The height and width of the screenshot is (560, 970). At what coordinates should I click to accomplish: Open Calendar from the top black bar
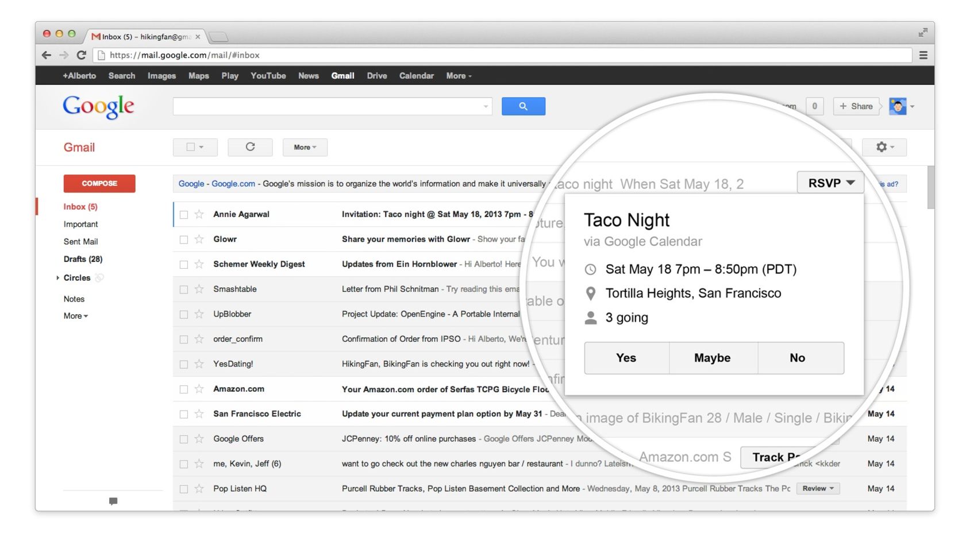pos(416,76)
